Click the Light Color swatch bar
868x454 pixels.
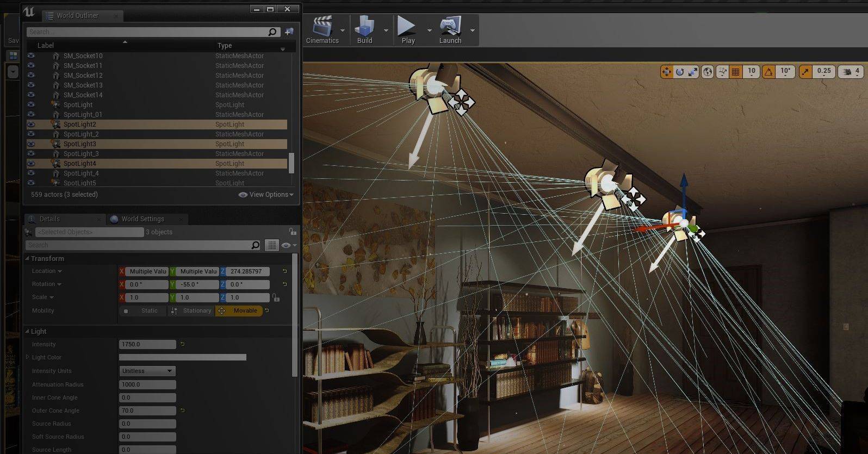click(182, 357)
